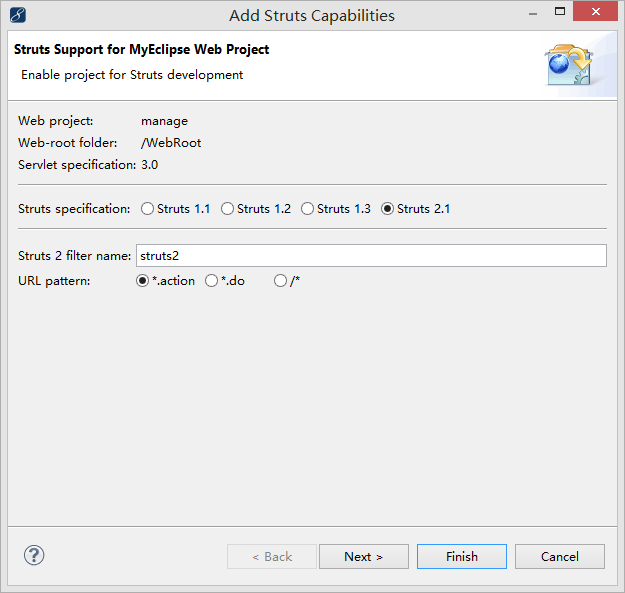The image size is (625, 593).
Task: Click the 'Servlet specification:' label
Action: point(77,165)
